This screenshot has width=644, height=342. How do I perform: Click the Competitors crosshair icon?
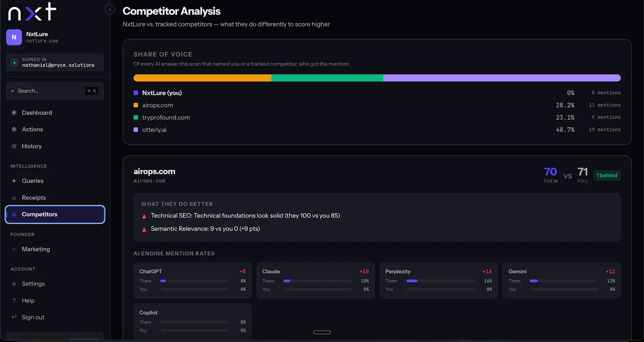(14, 214)
